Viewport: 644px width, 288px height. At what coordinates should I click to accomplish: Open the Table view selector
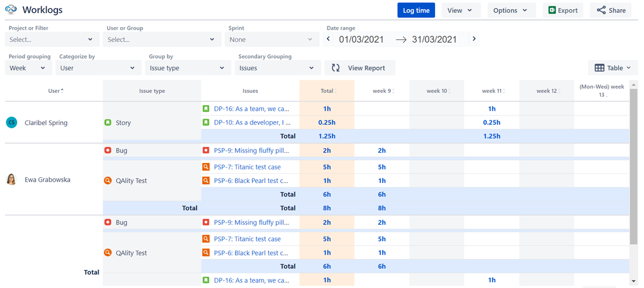(x=612, y=68)
